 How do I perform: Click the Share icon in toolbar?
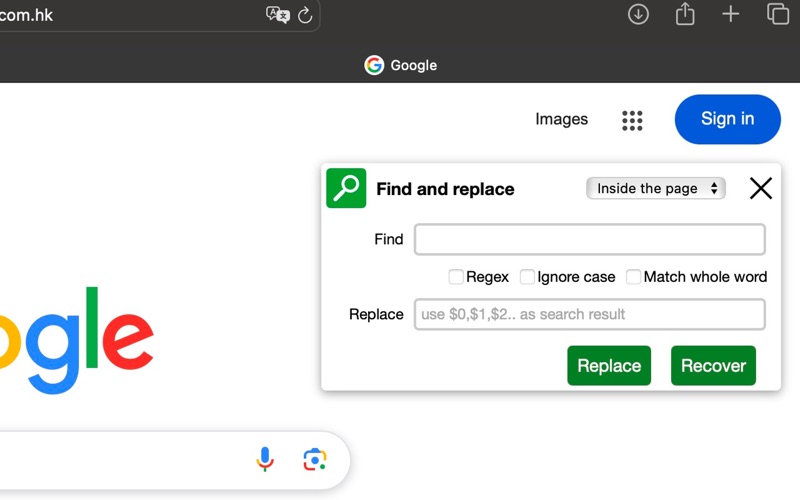click(x=685, y=14)
